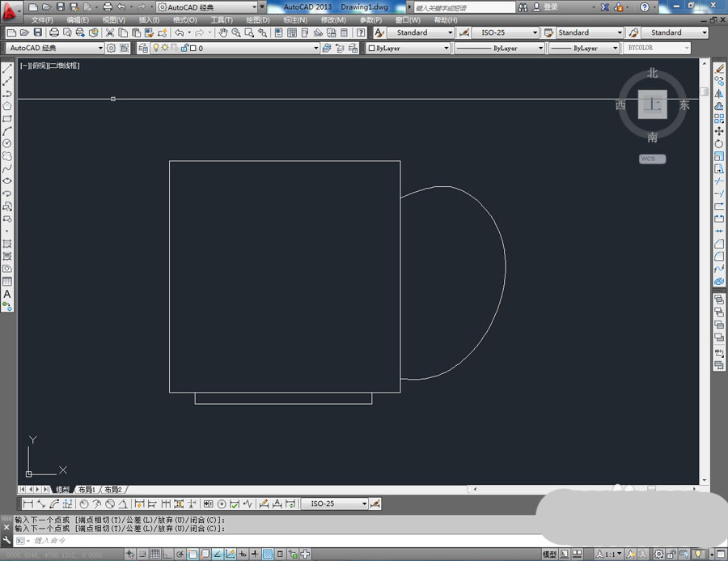This screenshot has height=561, width=728.
Task: Select the Erase tool in modify toolbar
Action: pos(719,69)
